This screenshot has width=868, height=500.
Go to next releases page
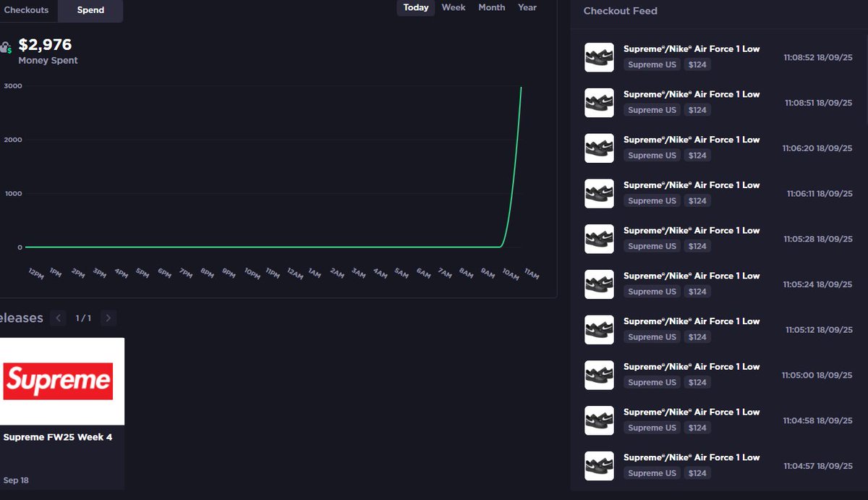point(109,318)
